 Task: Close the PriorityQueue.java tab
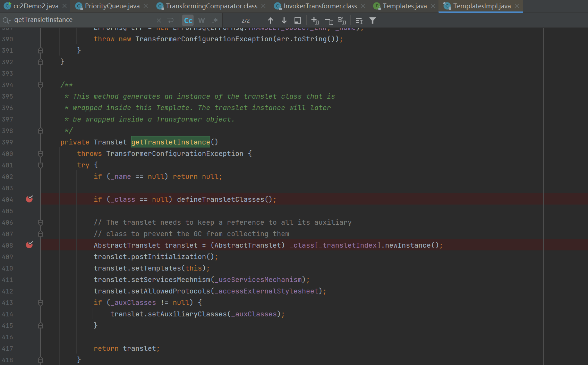(146, 6)
